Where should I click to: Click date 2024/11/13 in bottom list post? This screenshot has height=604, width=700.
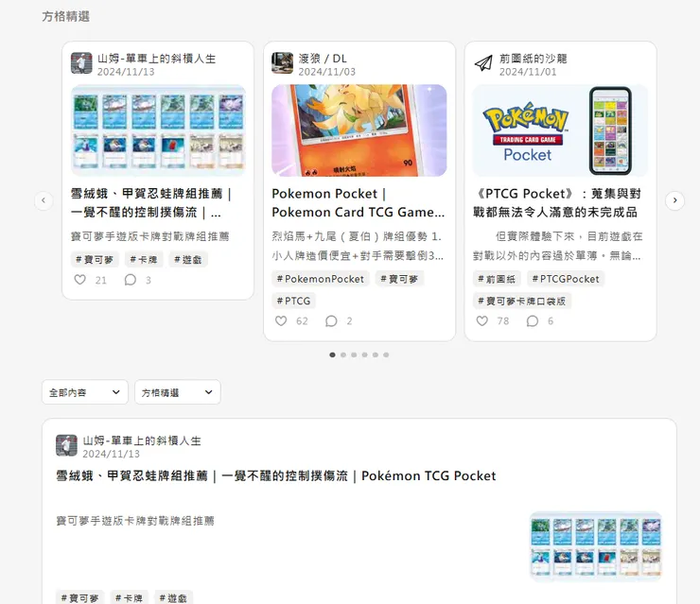[x=112, y=454]
